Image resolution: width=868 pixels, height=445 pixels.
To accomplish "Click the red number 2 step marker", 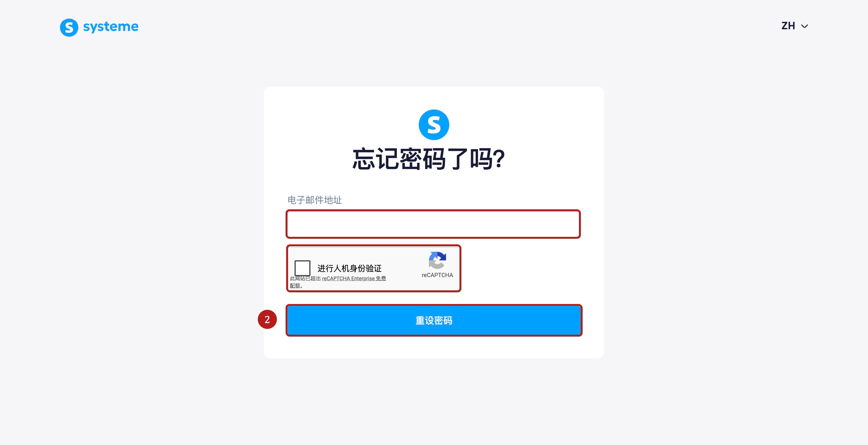I will point(267,319).
